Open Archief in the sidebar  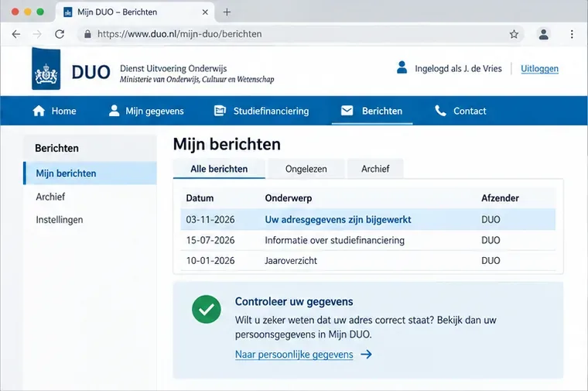(50, 197)
